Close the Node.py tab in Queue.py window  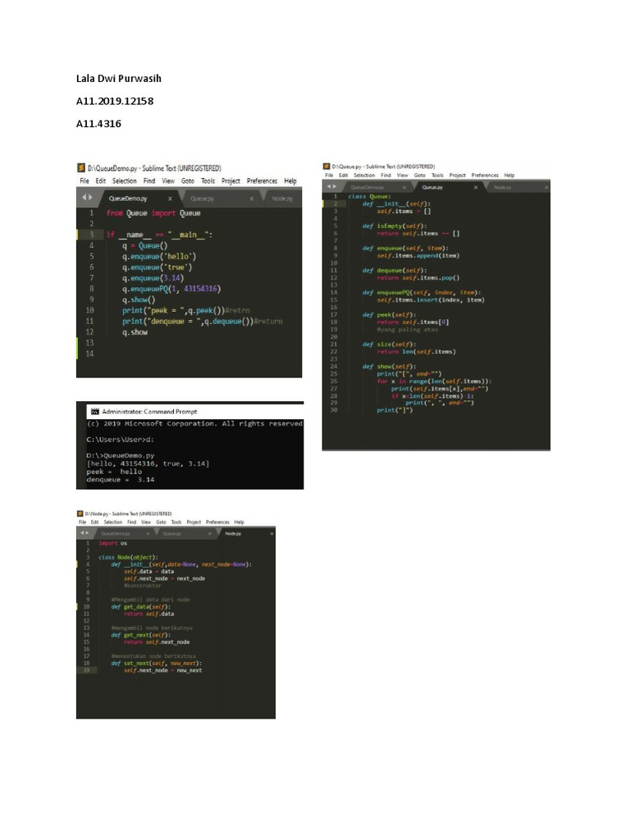546,188
